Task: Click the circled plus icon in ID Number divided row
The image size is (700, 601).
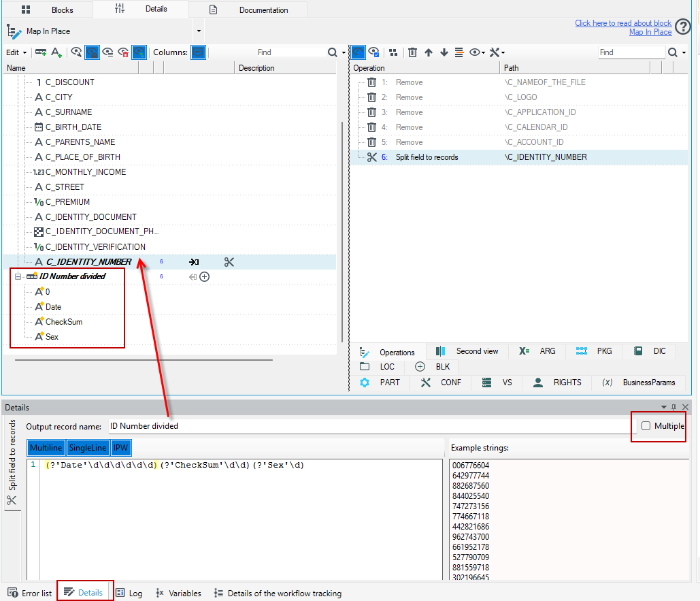Action: [x=205, y=277]
